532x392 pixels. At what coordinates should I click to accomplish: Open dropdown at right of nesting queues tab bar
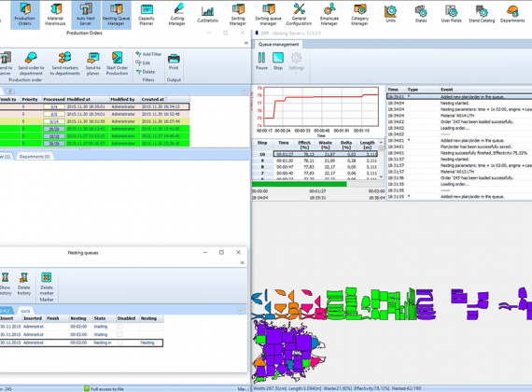pyautogui.click(x=241, y=311)
